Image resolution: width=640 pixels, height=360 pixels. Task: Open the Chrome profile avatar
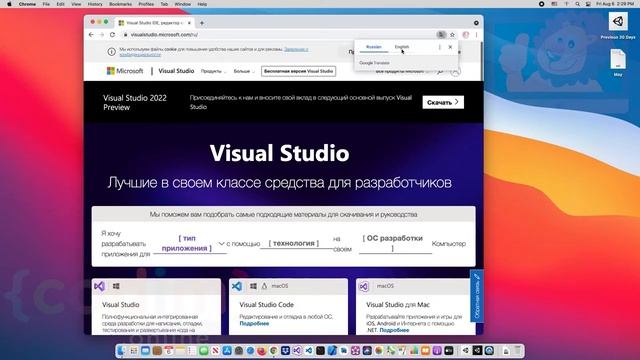[x=466, y=35]
